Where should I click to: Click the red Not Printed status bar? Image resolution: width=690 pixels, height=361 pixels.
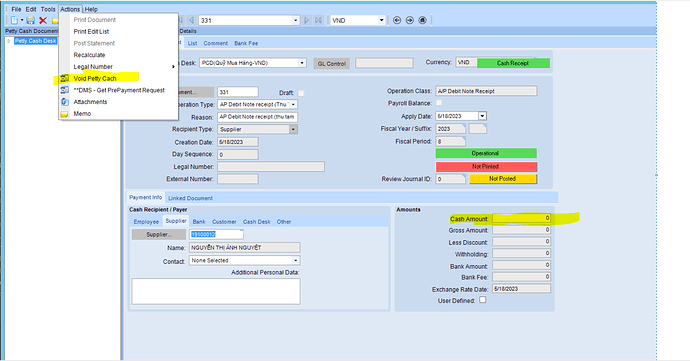point(486,166)
